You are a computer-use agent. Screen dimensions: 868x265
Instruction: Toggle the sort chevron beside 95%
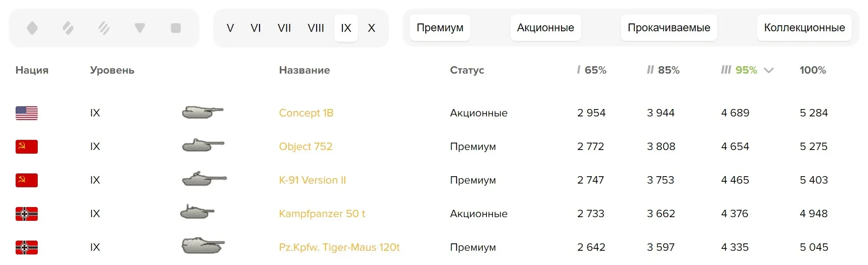click(769, 70)
